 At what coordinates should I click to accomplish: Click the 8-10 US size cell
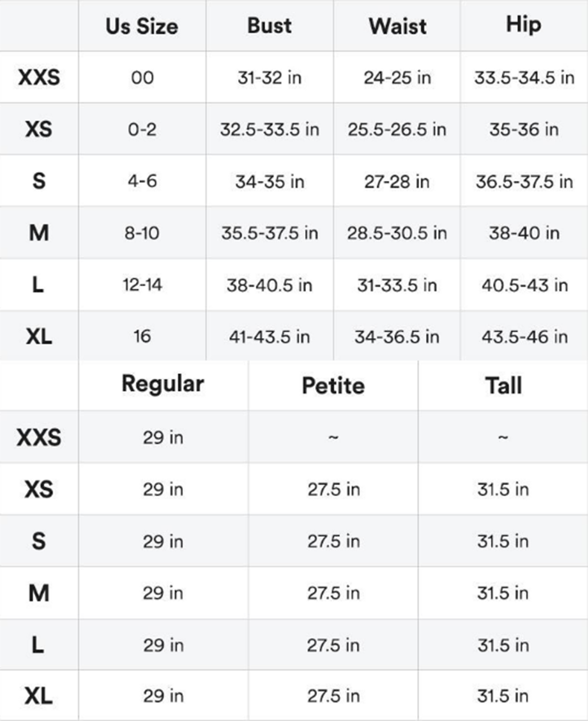(x=142, y=233)
